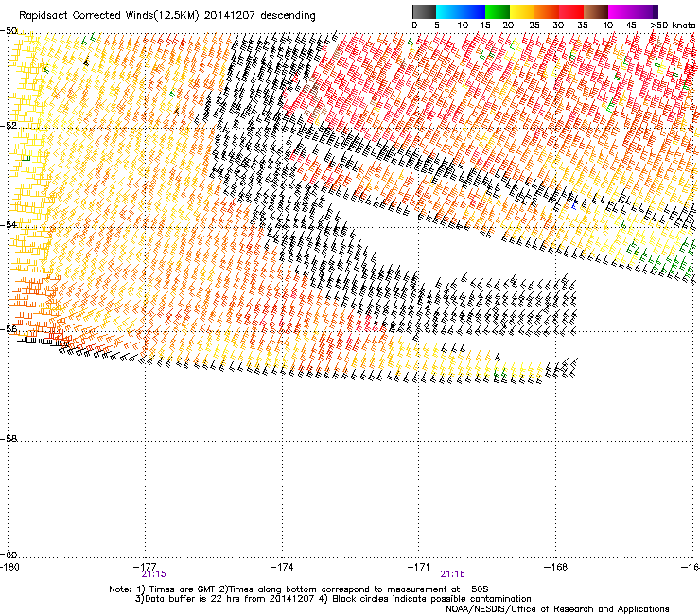Viewport: 700px width, 615px height.
Task: Click the -54 latitude axis label
Action: (x=9, y=224)
